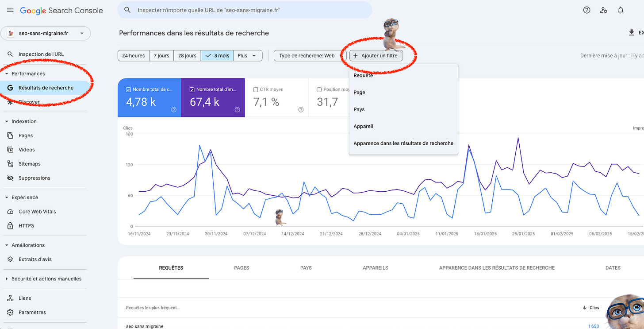Select the 7 jours date range
This screenshot has width=644, height=329.
(161, 56)
